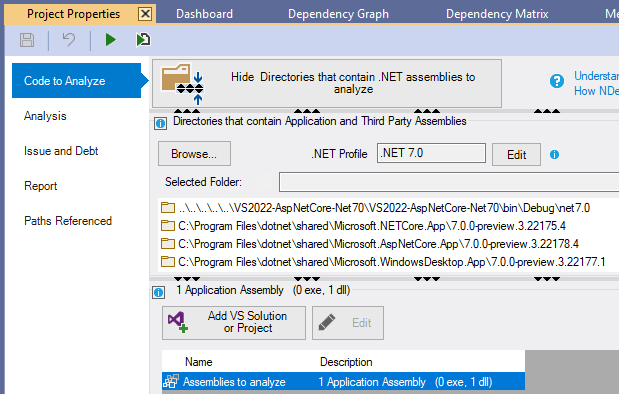The width and height of the screenshot is (619, 394).
Task: Click run analysis and build report icon
Action: [x=143, y=40]
